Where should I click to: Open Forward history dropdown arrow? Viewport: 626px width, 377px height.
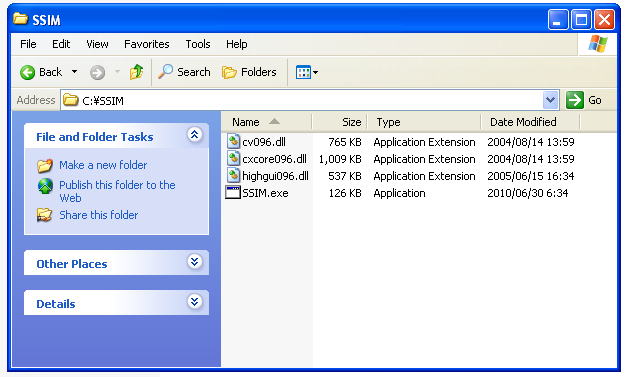click(x=117, y=72)
